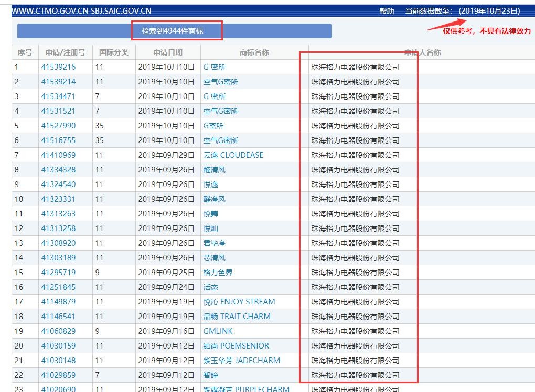Open the 芯清风 trademark

(x=215, y=258)
